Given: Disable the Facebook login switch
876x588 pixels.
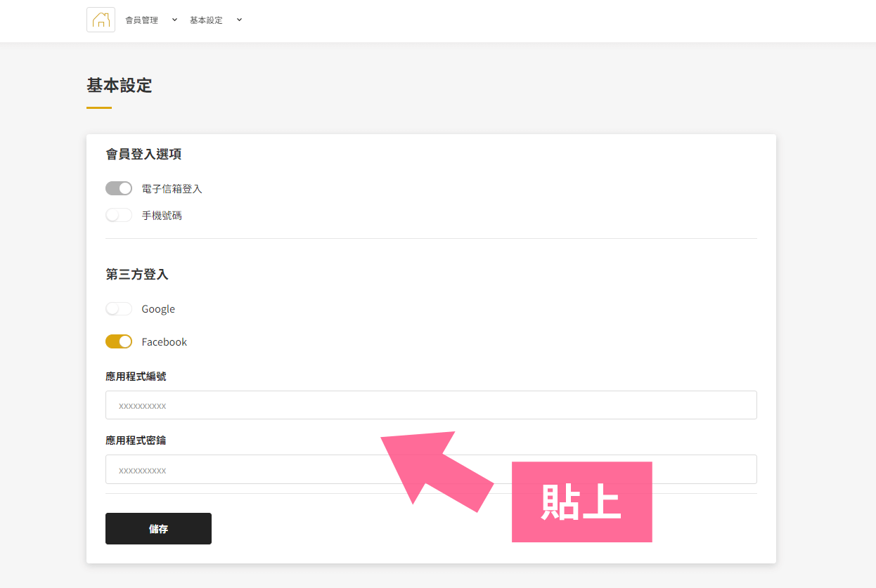Looking at the screenshot, I should click(x=119, y=341).
